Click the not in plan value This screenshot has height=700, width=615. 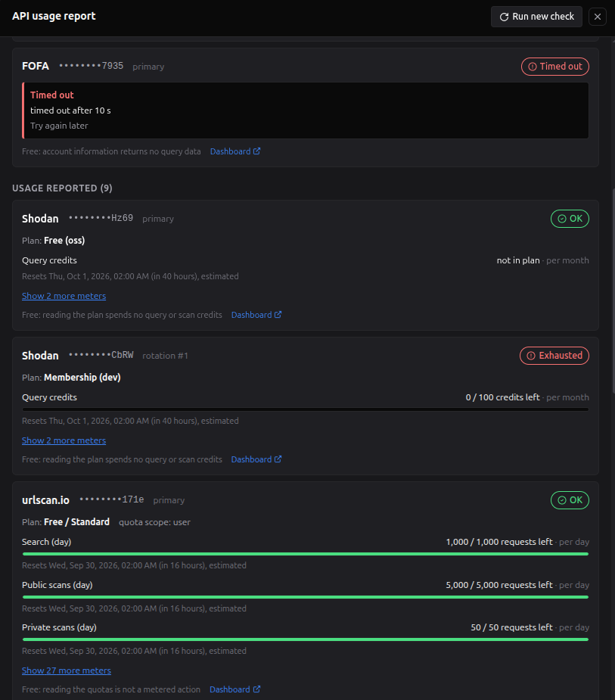click(518, 260)
